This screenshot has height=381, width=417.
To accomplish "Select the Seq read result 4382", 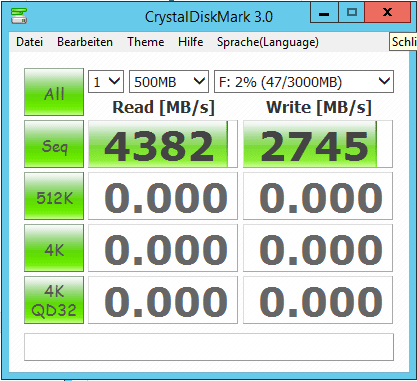I will (x=163, y=144).
